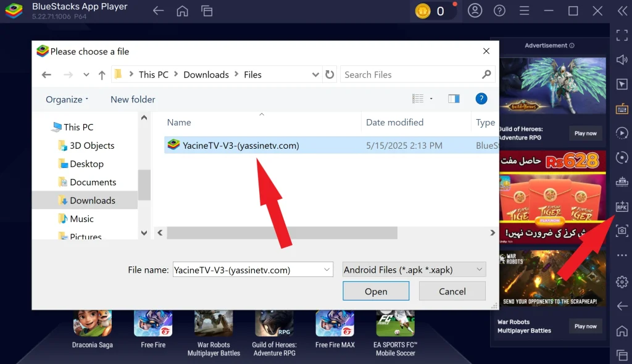Expand the folder chevron before This PC
This screenshot has width=632, height=364.
coord(131,74)
